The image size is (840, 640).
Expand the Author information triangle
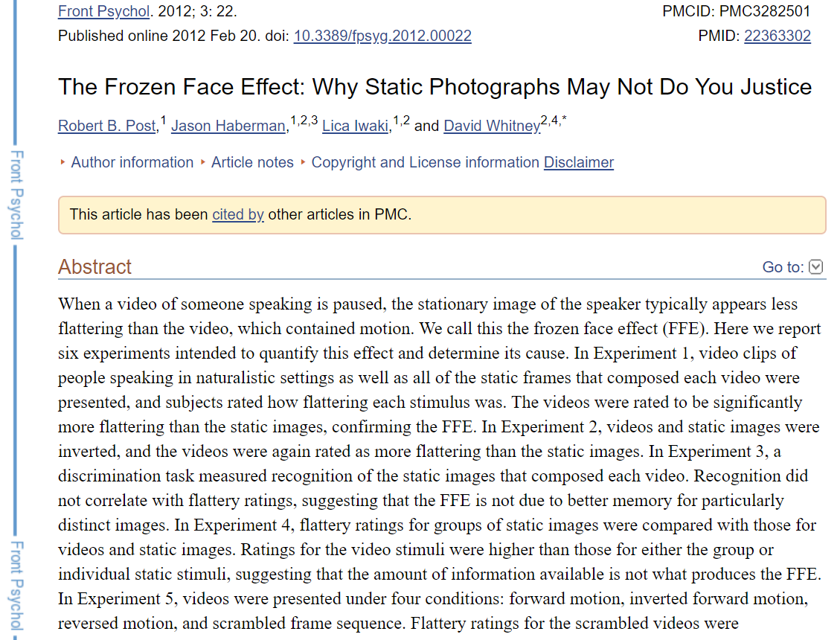[62, 162]
